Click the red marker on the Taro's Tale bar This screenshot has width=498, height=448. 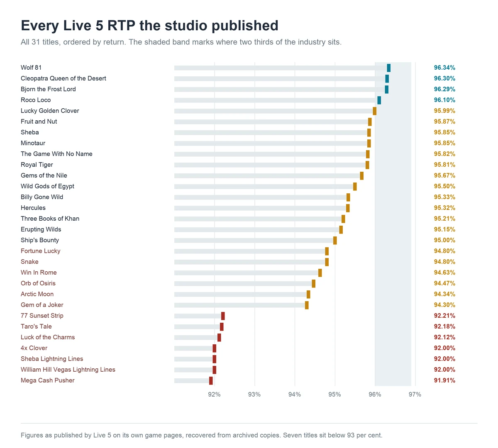click(222, 327)
